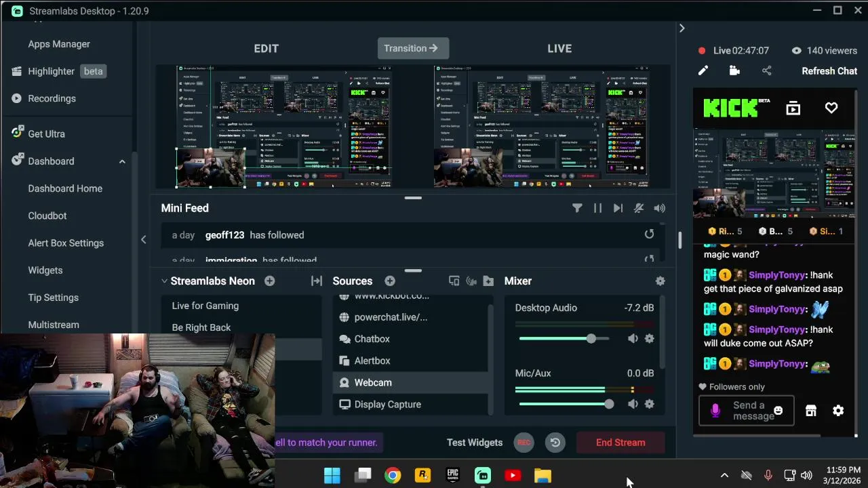This screenshot has height=488, width=868.
Task: Click the Transition button
Action: tap(413, 48)
